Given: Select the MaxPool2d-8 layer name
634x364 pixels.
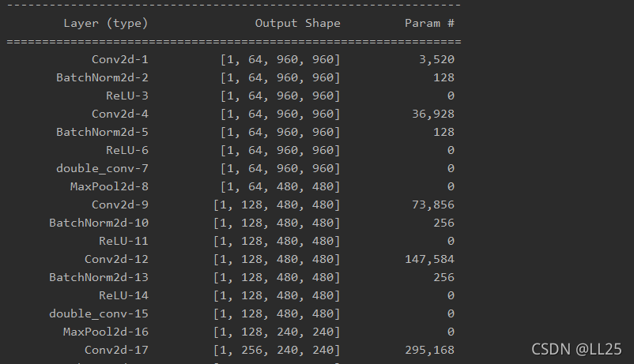Looking at the screenshot, I should point(109,186).
